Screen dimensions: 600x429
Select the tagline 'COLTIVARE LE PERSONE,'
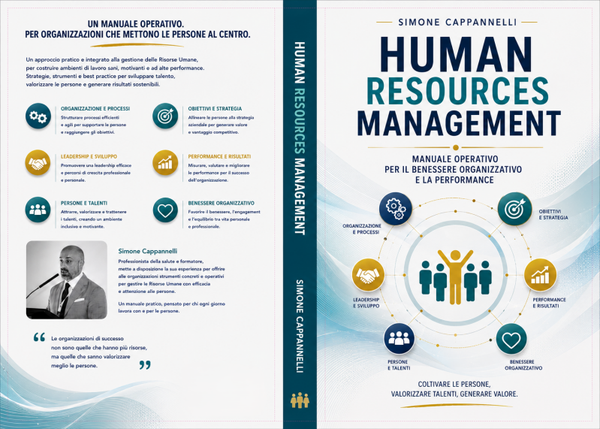tap(454, 384)
